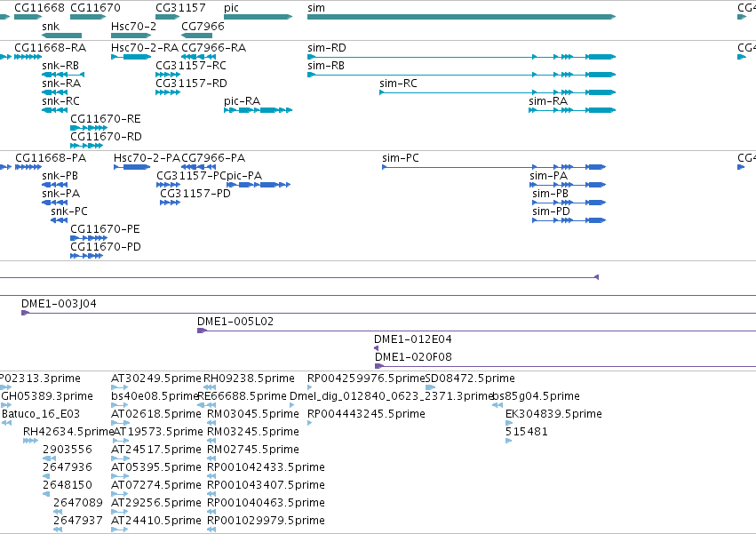Select the EK304839.5prime EST label
The height and width of the screenshot is (534, 756).
553,414
